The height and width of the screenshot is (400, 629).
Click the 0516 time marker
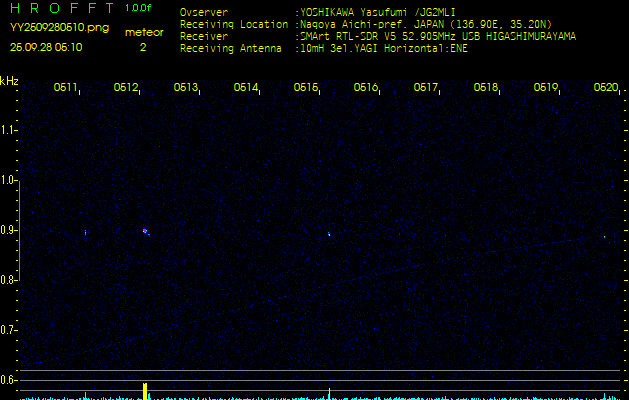[x=366, y=87]
